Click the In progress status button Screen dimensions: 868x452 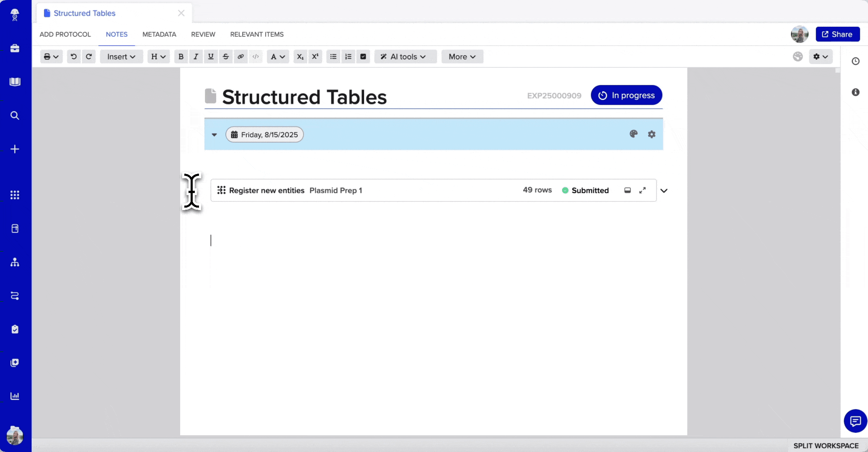pos(626,95)
